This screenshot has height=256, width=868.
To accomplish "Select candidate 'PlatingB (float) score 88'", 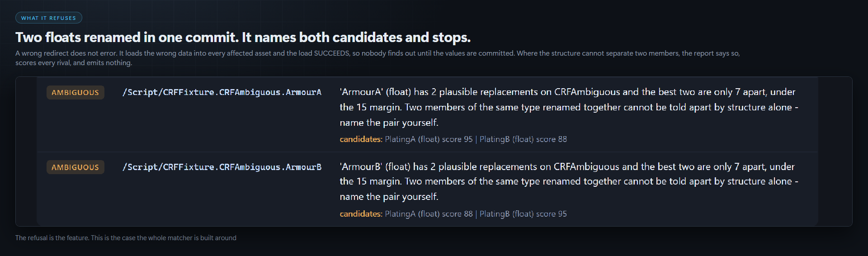I will [x=523, y=139].
